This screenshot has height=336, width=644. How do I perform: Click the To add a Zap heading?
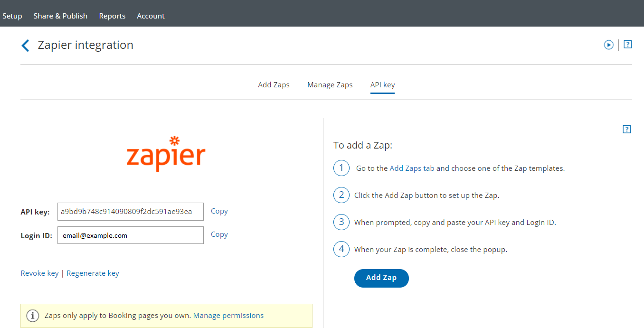[363, 145]
